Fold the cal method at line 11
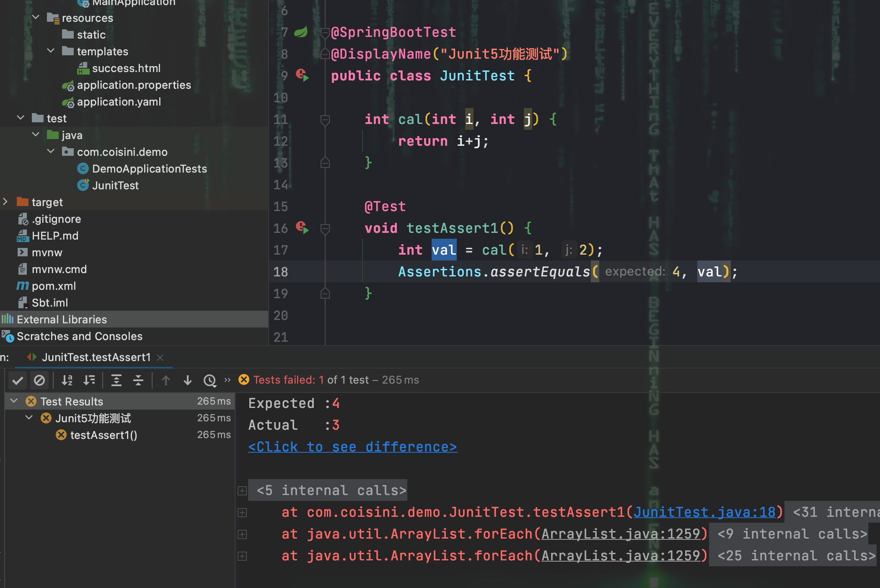 (x=325, y=120)
